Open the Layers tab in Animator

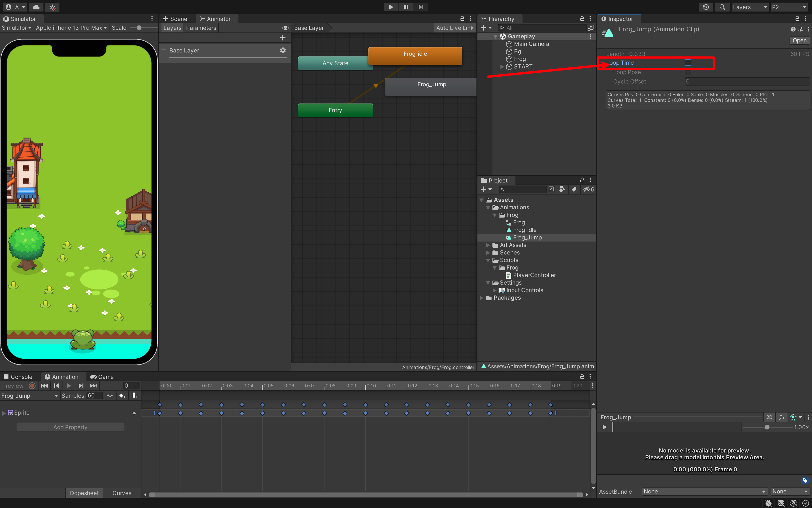[172, 28]
